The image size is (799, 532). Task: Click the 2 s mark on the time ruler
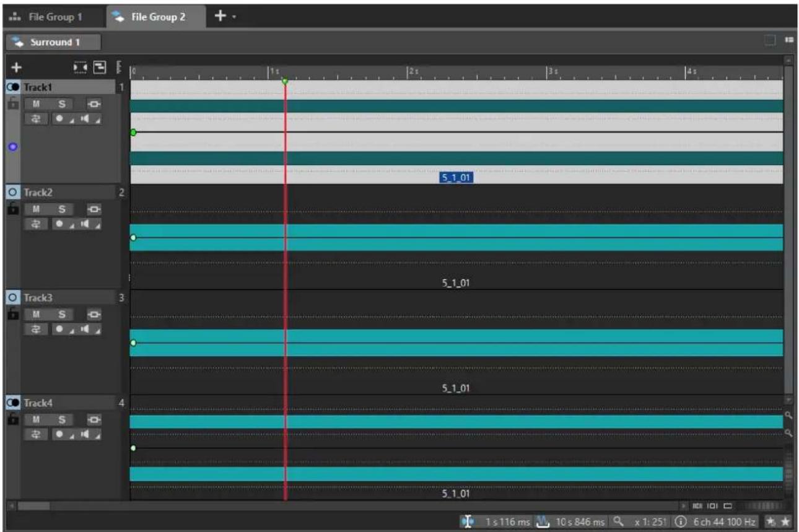[414, 72]
